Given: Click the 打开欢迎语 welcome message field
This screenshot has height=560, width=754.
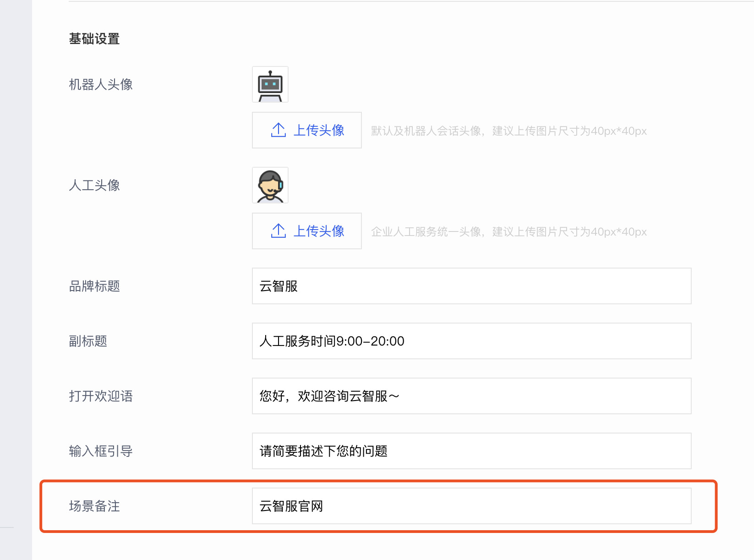Looking at the screenshot, I should pyautogui.click(x=472, y=396).
